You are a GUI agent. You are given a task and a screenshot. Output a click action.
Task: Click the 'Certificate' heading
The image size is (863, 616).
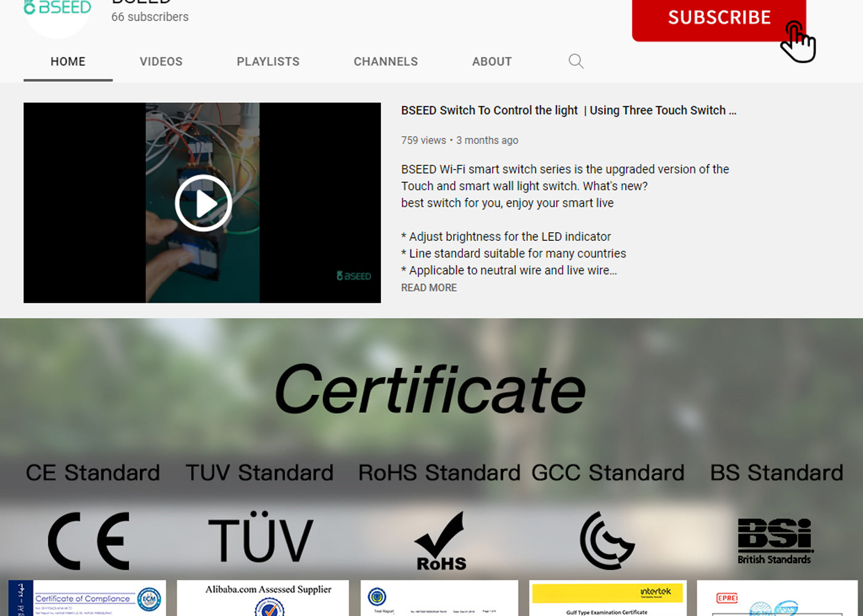click(430, 389)
